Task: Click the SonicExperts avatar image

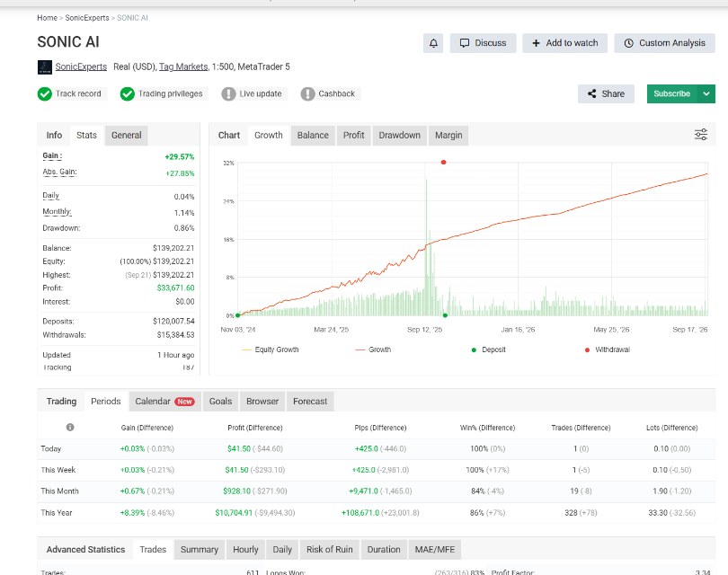Action: (45, 67)
